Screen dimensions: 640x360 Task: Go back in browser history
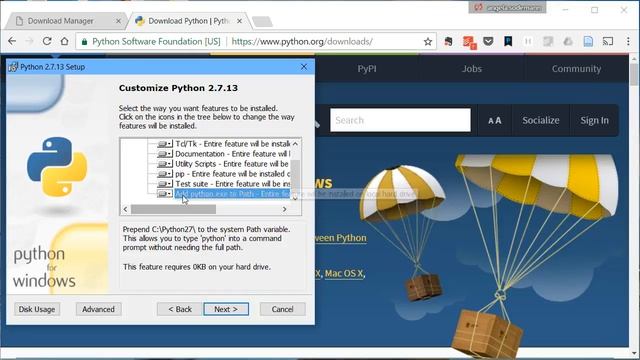tap(12, 41)
